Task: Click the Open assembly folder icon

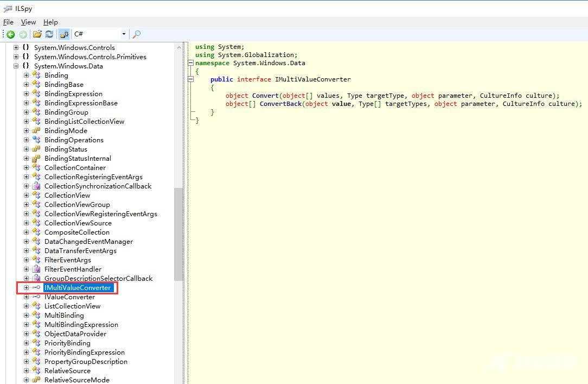Action: [37, 34]
